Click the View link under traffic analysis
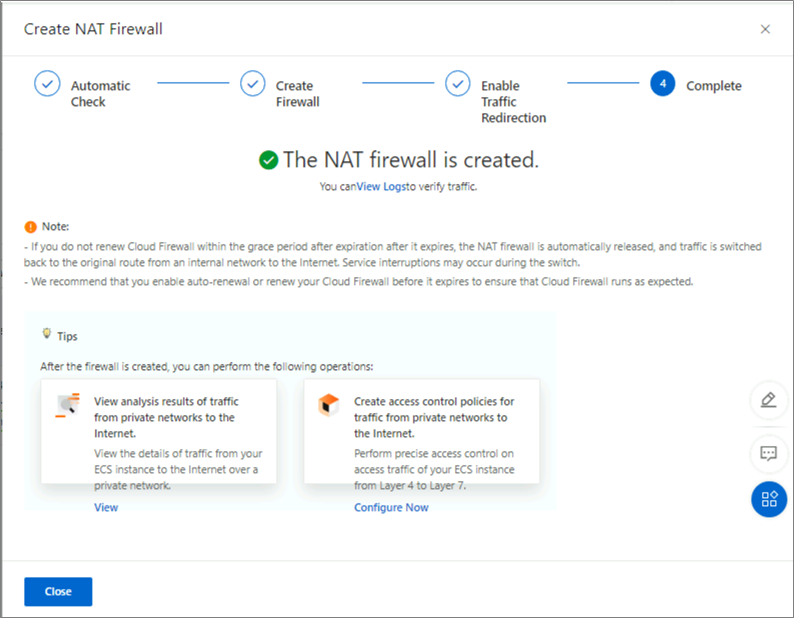Image resolution: width=794 pixels, height=618 pixels. 106,508
